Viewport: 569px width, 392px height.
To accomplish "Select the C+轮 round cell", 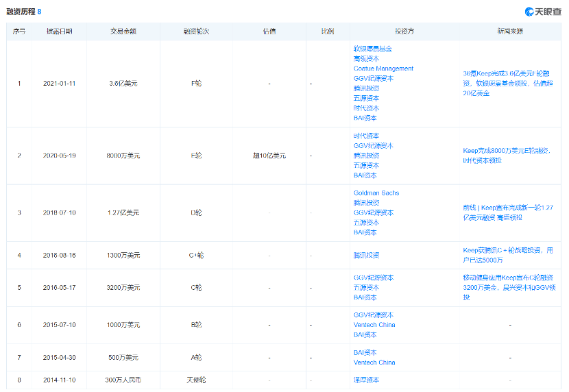I will (196, 256).
